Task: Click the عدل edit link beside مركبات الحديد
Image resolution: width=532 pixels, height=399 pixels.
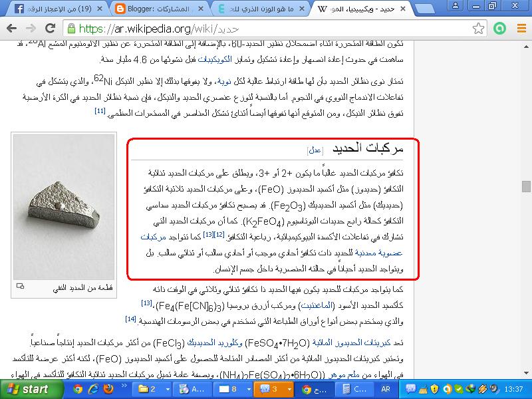Action: pos(315,150)
